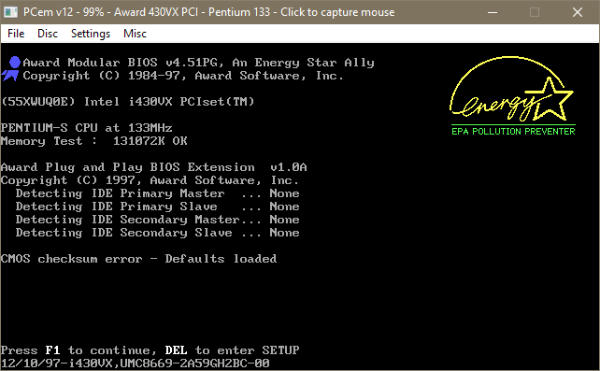Open the Misc menu
The height and width of the screenshot is (371, 600).
click(135, 34)
